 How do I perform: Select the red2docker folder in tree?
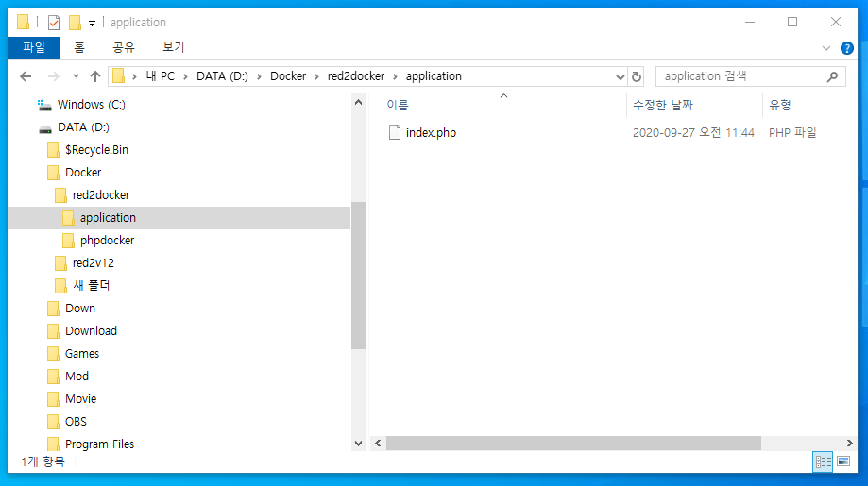[x=101, y=195]
